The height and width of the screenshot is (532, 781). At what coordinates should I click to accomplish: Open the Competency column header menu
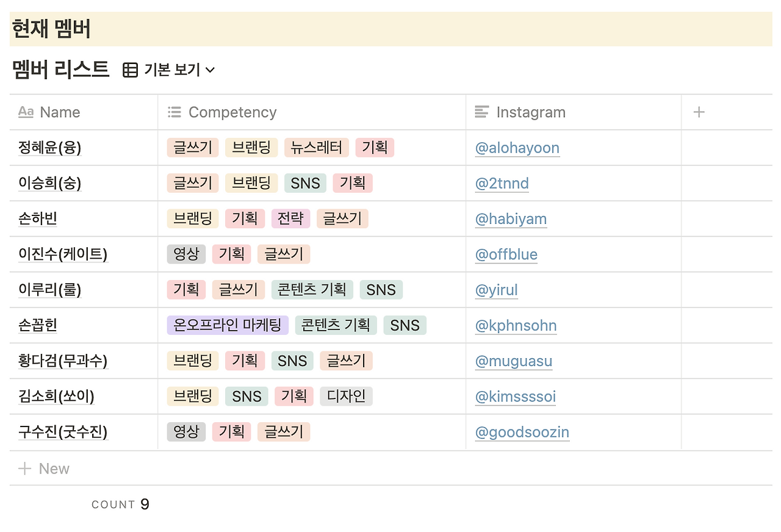[312, 112]
